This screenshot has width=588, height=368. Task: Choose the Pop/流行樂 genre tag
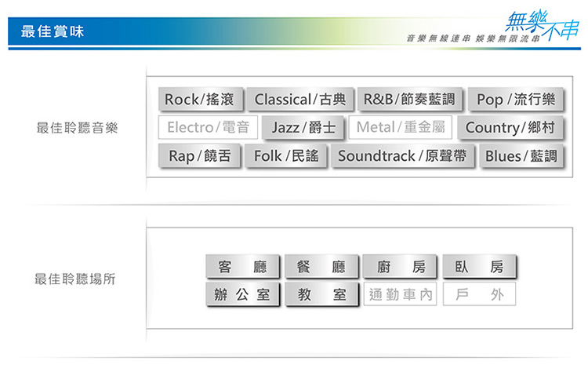pyautogui.click(x=516, y=100)
